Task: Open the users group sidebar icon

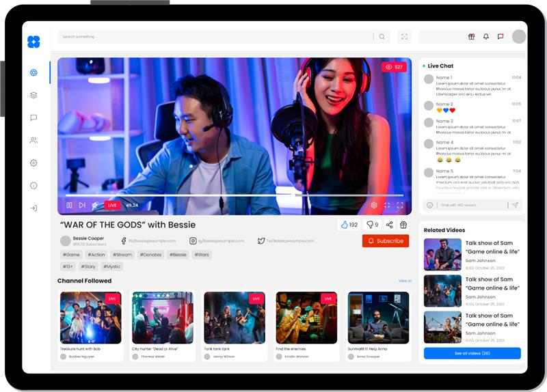Action: pos(34,141)
